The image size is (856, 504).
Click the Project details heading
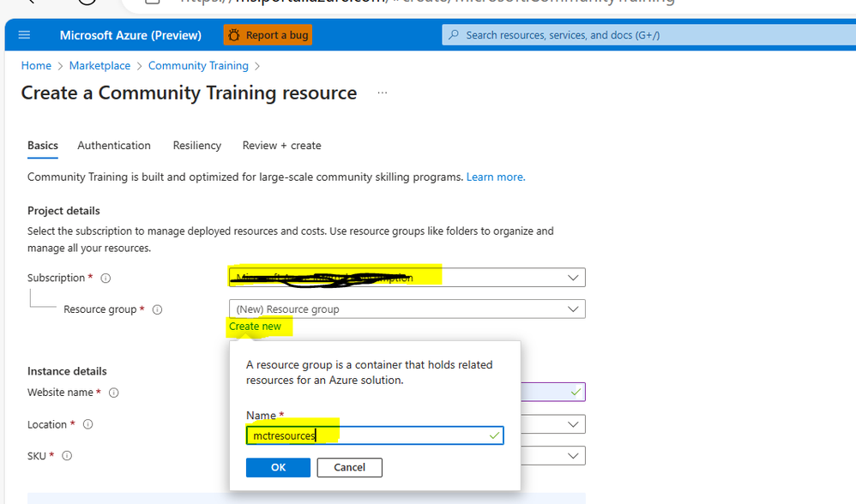[x=63, y=211]
